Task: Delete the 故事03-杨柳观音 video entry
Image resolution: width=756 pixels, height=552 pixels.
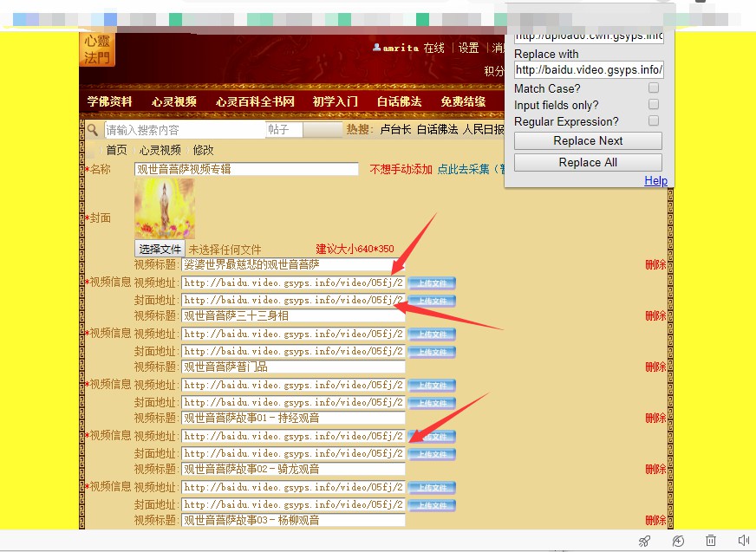Action: [655, 520]
